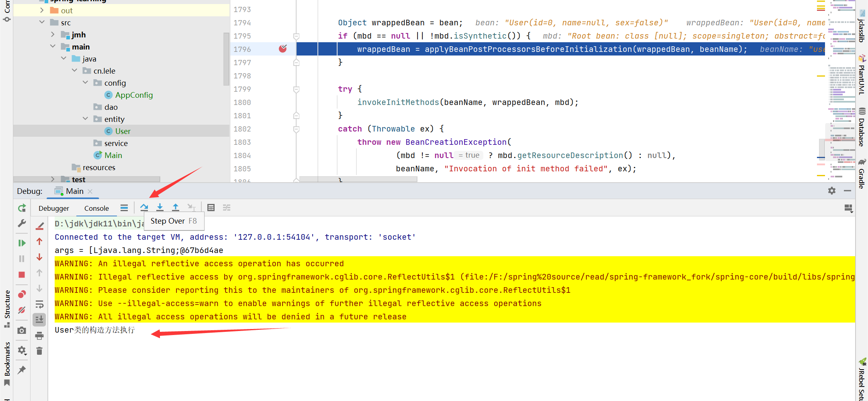Viewport: 868px width, 401px height.
Task: Open Debug tool window gear options
Action: (x=832, y=191)
